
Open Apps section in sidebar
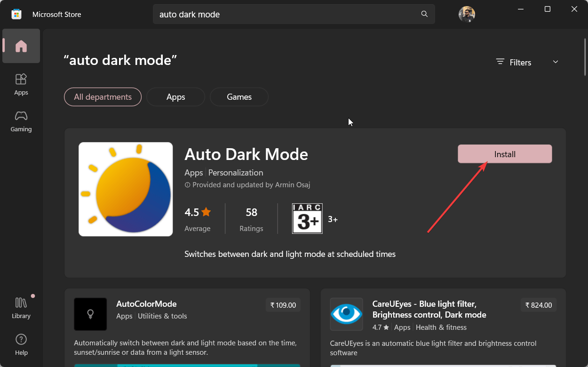point(21,84)
